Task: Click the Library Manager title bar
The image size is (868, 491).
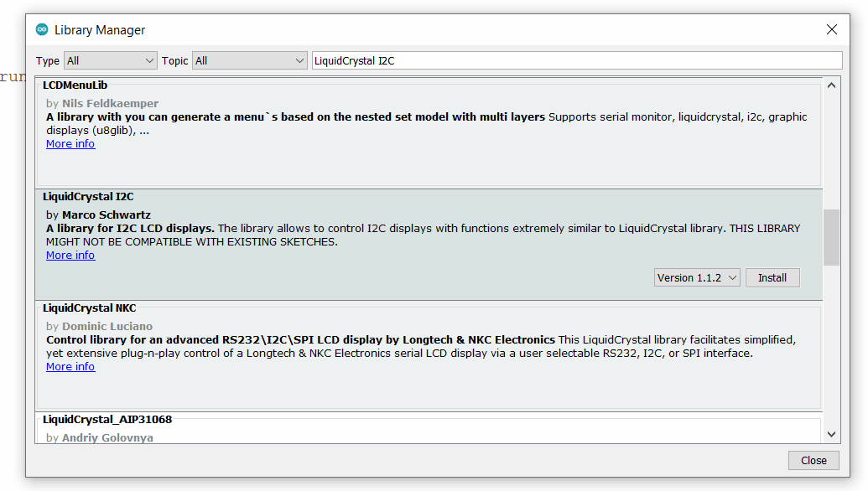Action: tap(419, 30)
